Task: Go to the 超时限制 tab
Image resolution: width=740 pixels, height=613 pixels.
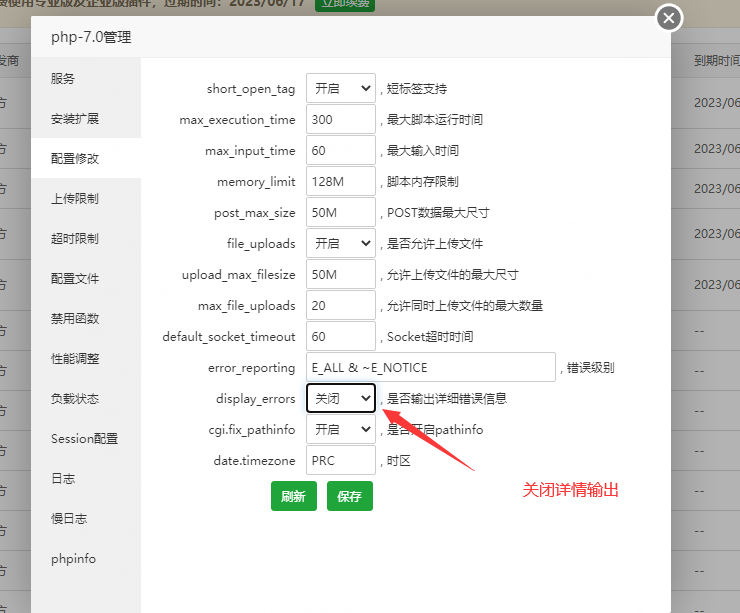Action: [86, 239]
